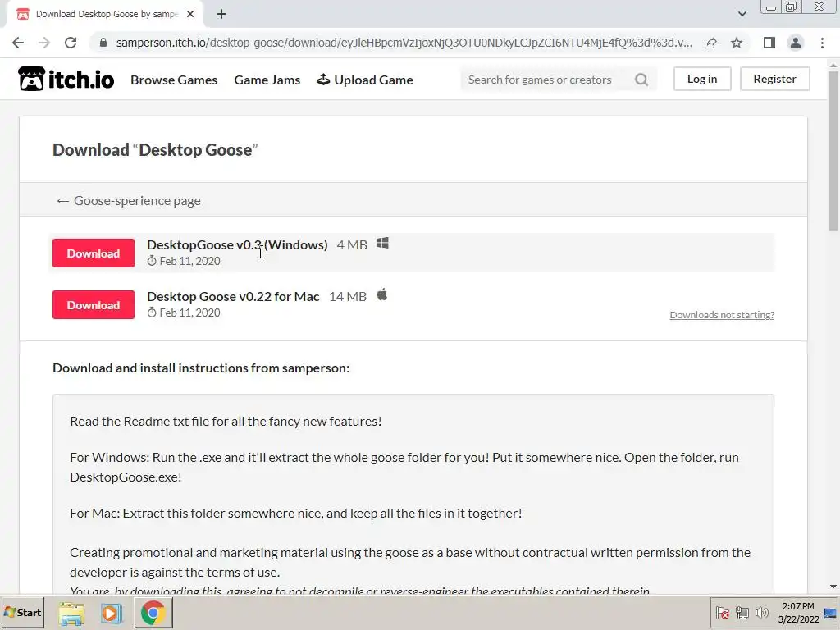This screenshot has width=840, height=630.
Task: Open Upload Game page
Action: [x=365, y=80]
